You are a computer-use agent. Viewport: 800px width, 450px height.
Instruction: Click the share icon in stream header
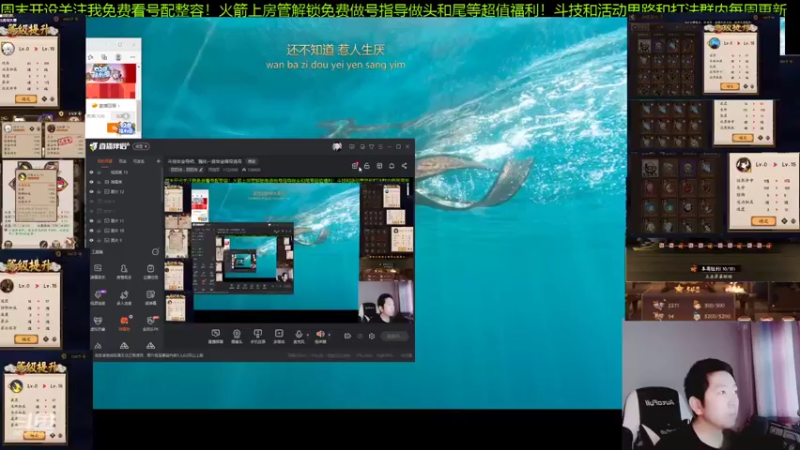pyautogui.click(x=404, y=166)
